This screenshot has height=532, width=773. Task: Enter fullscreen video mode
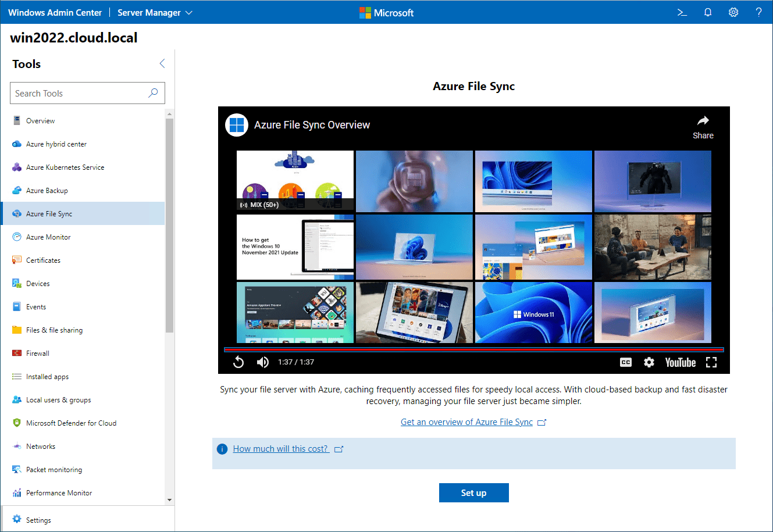click(711, 362)
